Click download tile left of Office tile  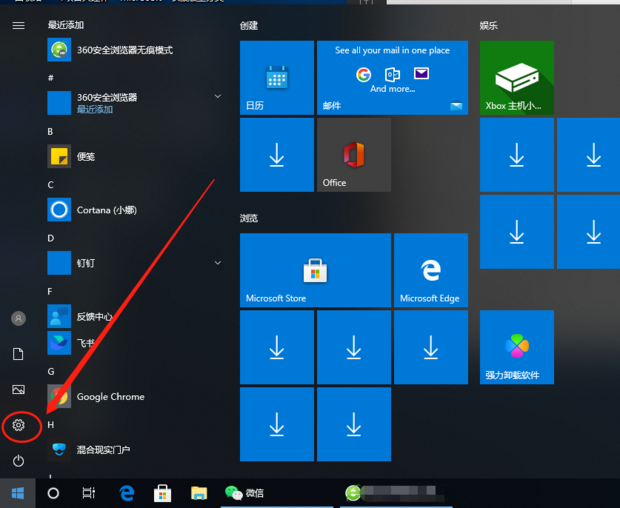pyautogui.click(x=277, y=155)
